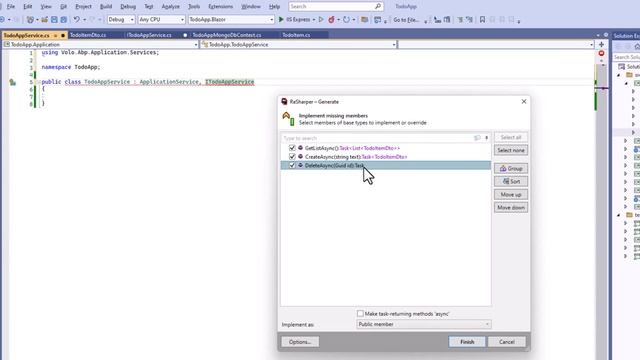The height and width of the screenshot is (360, 640).
Task: Switch to the TodoAppMongoDbContext.cs tab
Action: [227, 35]
